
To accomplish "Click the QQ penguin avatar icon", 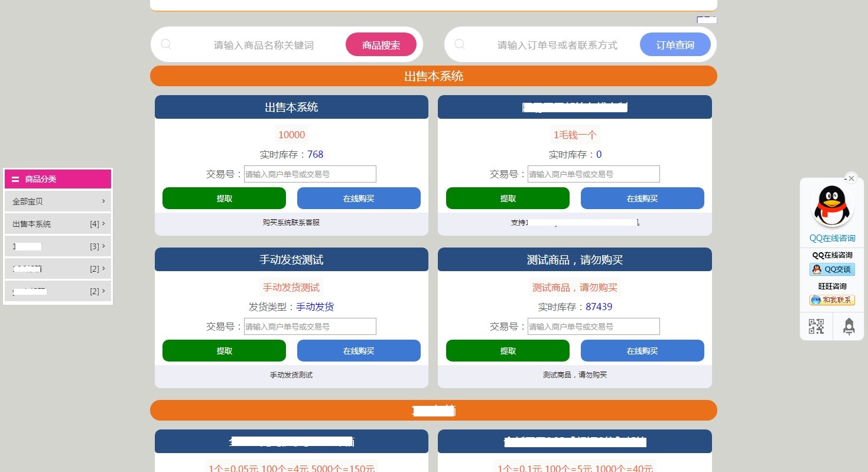I will [832, 206].
